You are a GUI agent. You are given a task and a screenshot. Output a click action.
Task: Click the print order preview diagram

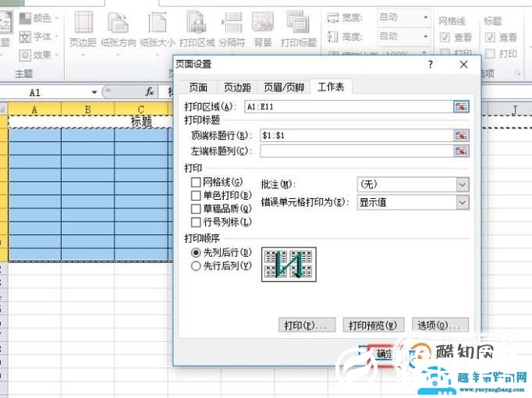(289, 265)
